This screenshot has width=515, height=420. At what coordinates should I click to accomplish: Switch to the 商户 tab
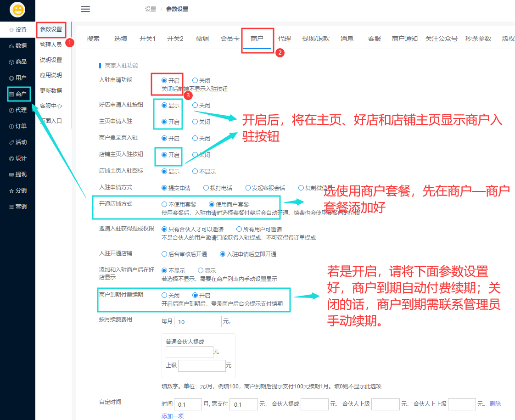(257, 39)
